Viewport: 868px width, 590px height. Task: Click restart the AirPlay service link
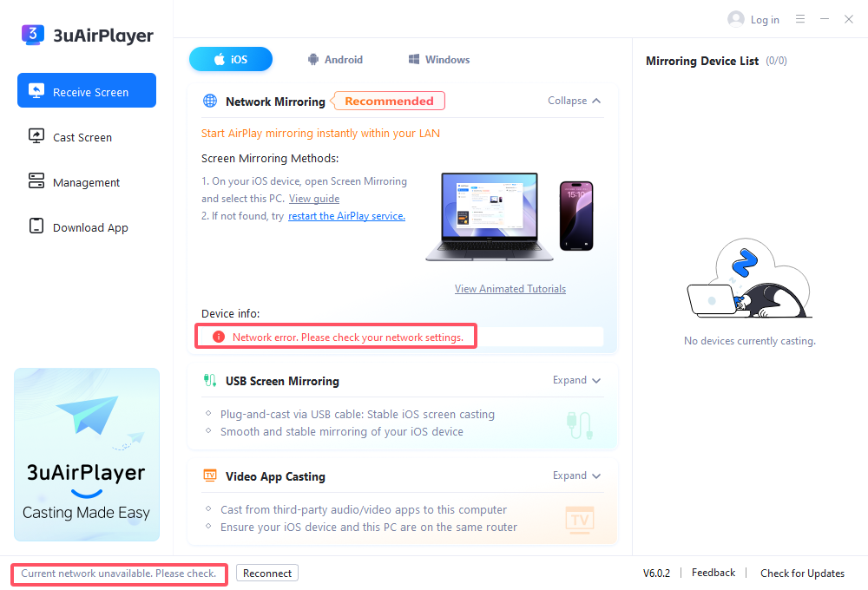click(x=346, y=216)
